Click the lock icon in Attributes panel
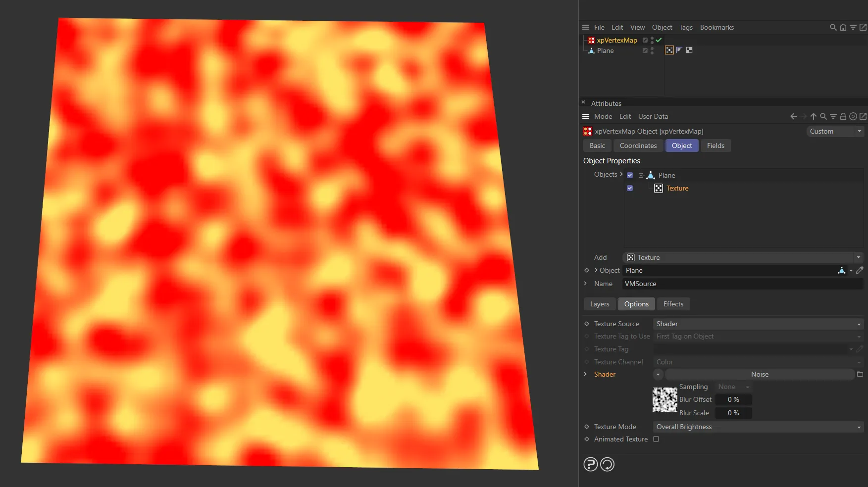Viewport: 868px width, 487px height. (x=843, y=116)
